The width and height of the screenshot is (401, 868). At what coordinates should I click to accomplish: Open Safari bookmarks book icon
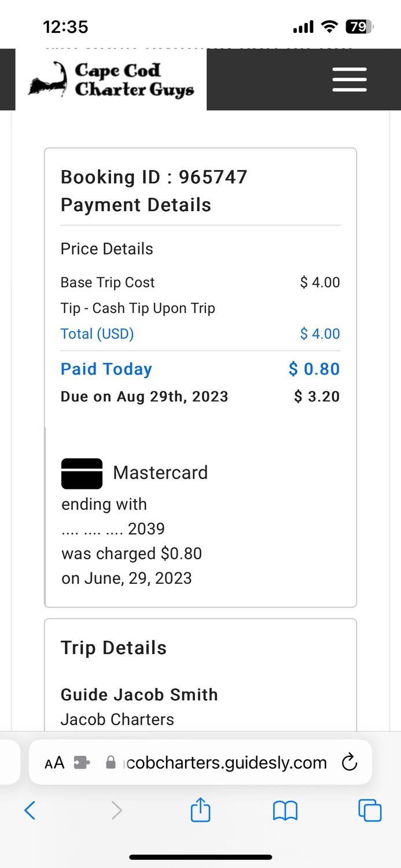tap(285, 810)
